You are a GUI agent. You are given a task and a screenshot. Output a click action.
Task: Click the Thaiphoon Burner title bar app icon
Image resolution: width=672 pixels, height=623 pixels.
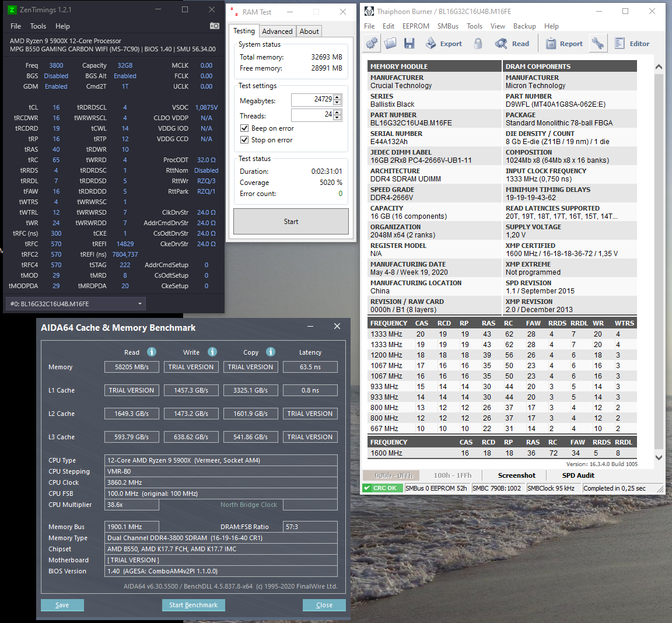369,11
